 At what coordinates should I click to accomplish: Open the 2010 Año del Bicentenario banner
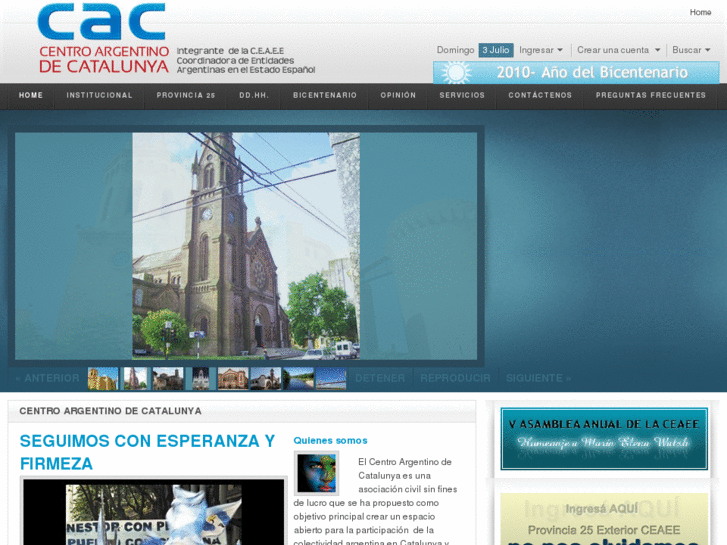tap(576, 72)
